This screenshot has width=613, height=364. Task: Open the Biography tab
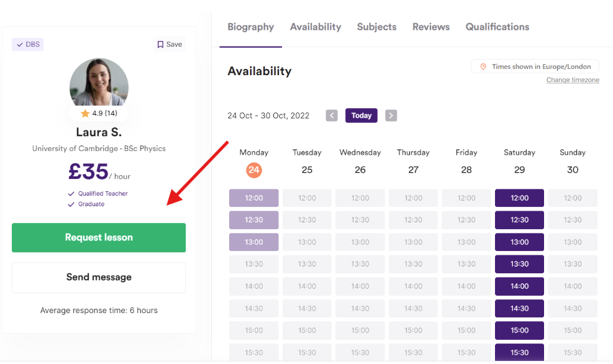click(x=250, y=27)
